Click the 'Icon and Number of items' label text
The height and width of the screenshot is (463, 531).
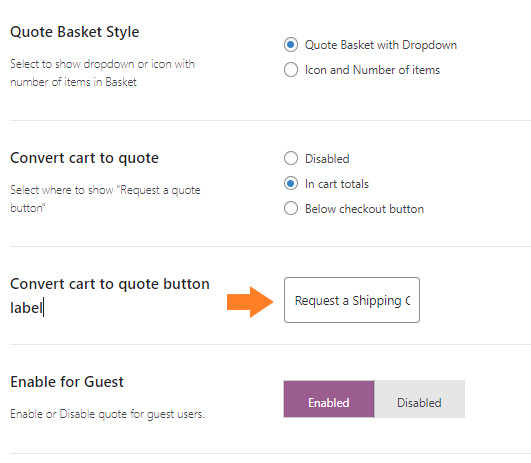click(x=372, y=70)
